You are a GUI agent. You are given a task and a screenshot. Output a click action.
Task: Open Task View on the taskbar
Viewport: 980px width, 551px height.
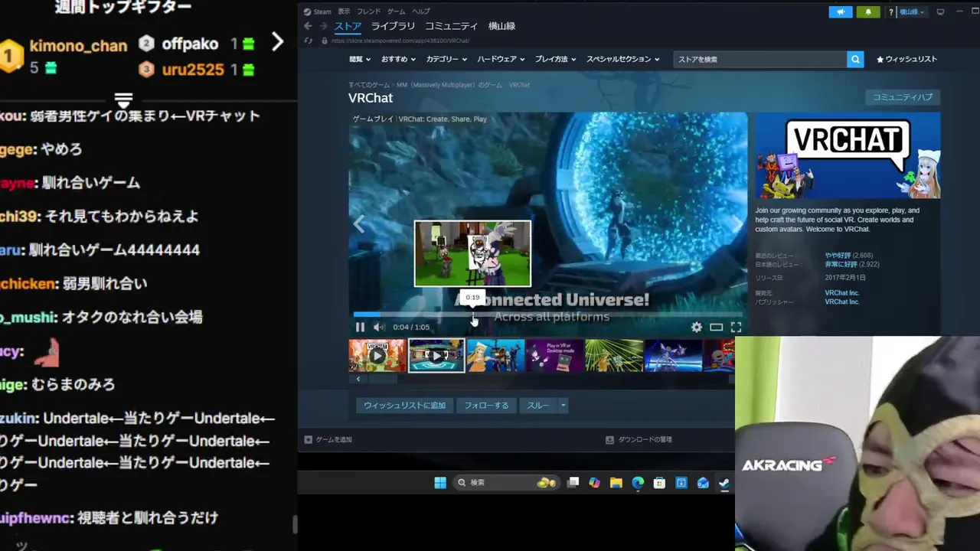pos(573,483)
